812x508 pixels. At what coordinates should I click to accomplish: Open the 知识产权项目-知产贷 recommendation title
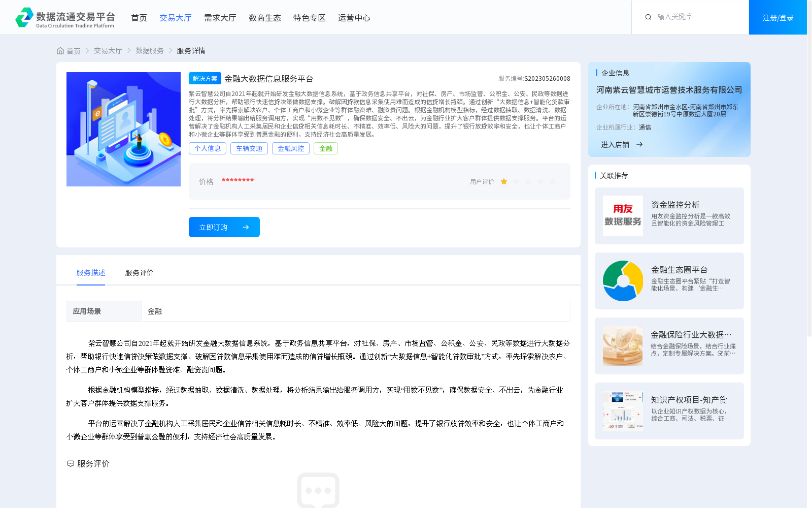tap(689, 400)
